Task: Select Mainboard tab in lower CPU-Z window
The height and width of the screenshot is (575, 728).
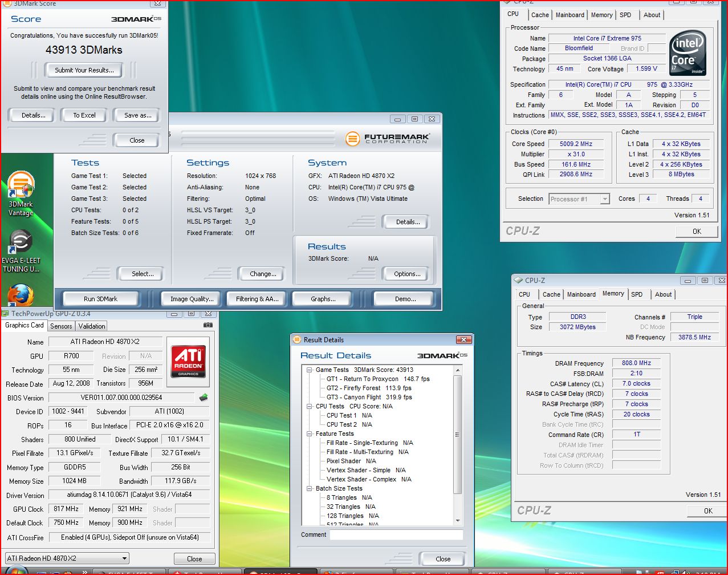Action: (x=581, y=294)
